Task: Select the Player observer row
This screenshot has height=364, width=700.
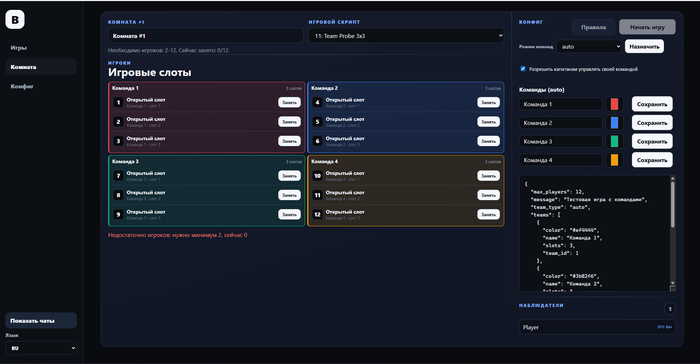Action: pos(597,327)
